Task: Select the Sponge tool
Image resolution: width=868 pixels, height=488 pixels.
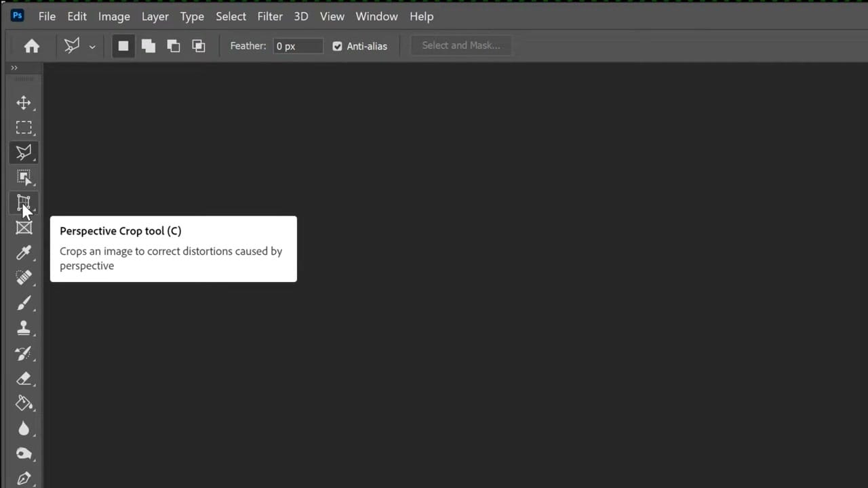Action: pos(24,453)
